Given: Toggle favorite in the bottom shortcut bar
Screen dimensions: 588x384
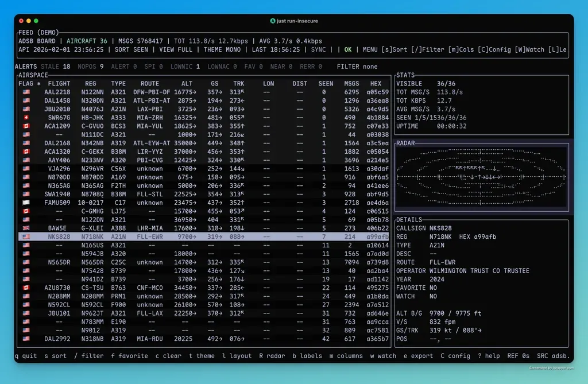Looking at the screenshot, I should [129, 356].
